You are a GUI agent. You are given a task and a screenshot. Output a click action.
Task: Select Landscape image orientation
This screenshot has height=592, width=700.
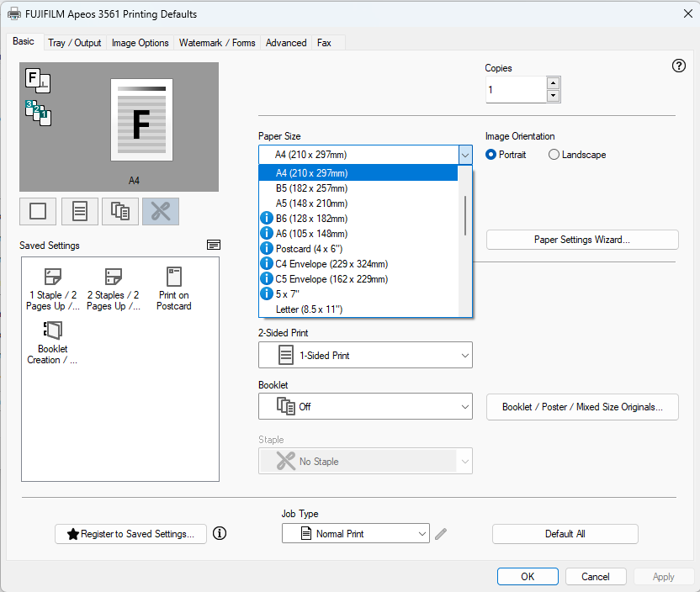coord(554,155)
